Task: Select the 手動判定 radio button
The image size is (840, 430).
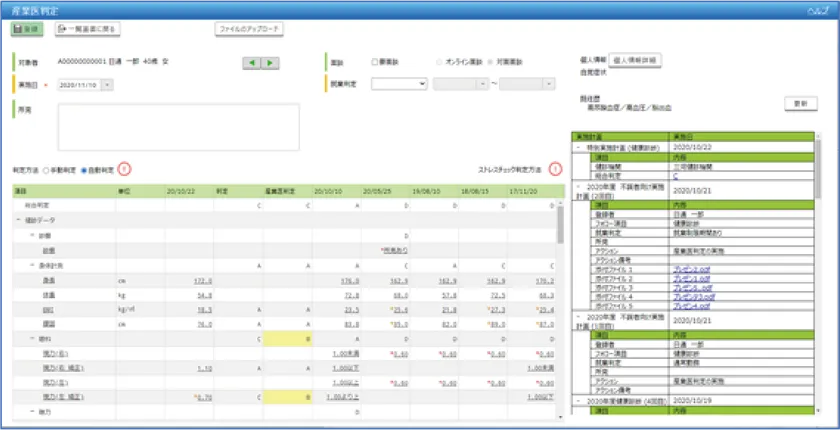Action: point(45,171)
